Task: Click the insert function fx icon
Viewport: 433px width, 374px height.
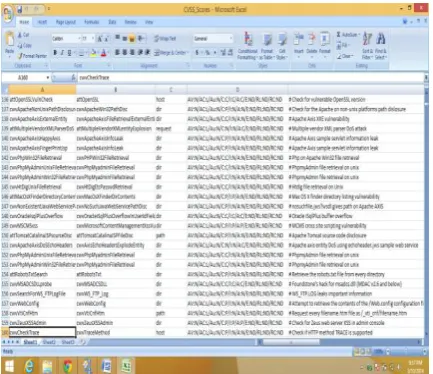Action: (x=73, y=78)
